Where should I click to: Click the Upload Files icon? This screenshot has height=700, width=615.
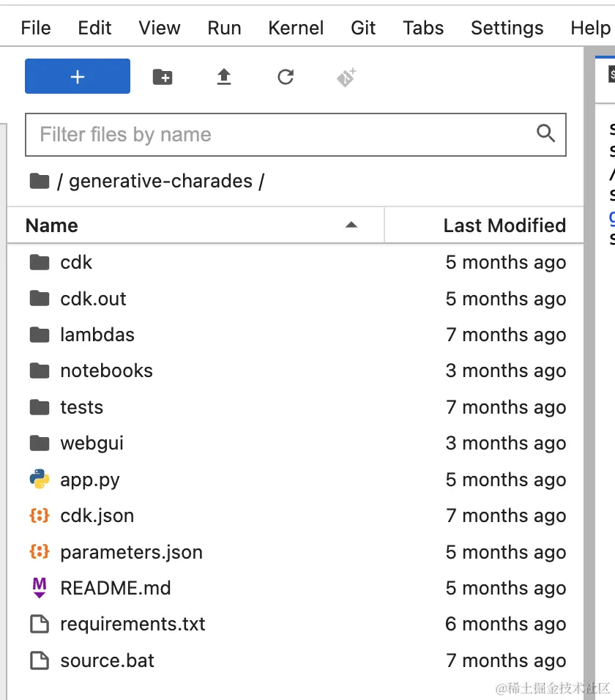click(x=224, y=77)
